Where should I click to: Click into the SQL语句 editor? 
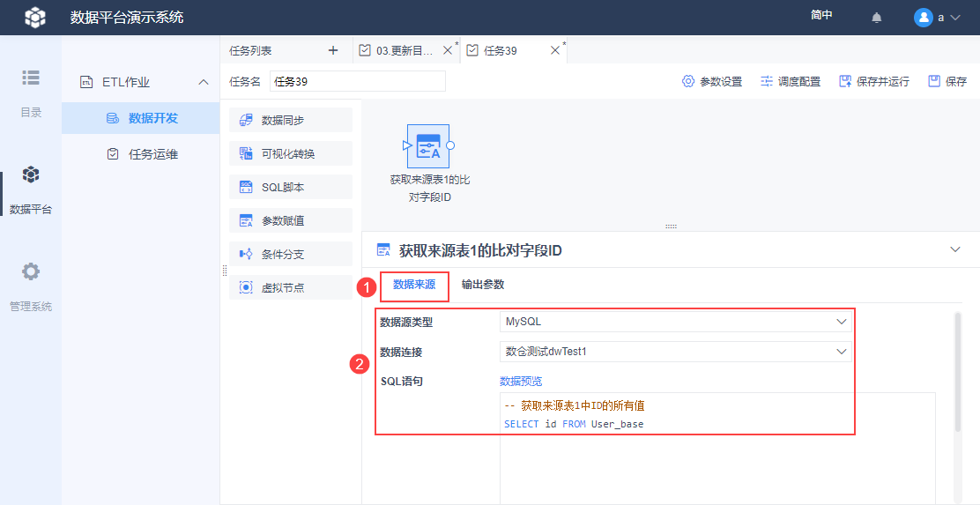point(717,448)
